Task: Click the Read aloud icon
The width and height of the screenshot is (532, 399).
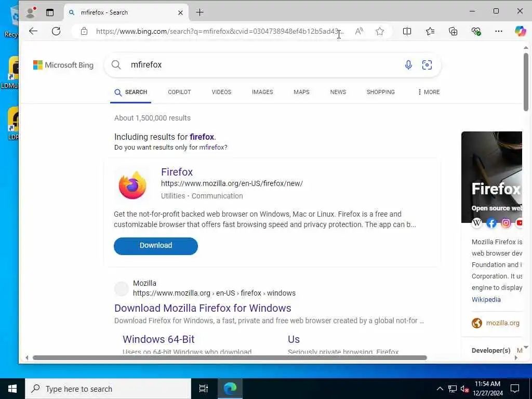Action: click(x=359, y=31)
